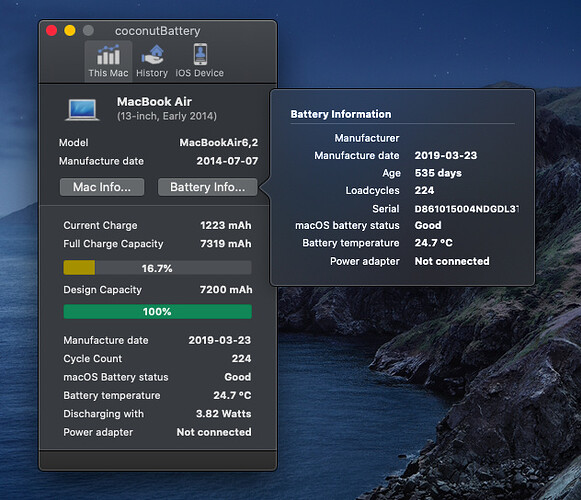581x500 pixels.
Task: Click the MacBook Air heading
Action: tap(154, 102)
